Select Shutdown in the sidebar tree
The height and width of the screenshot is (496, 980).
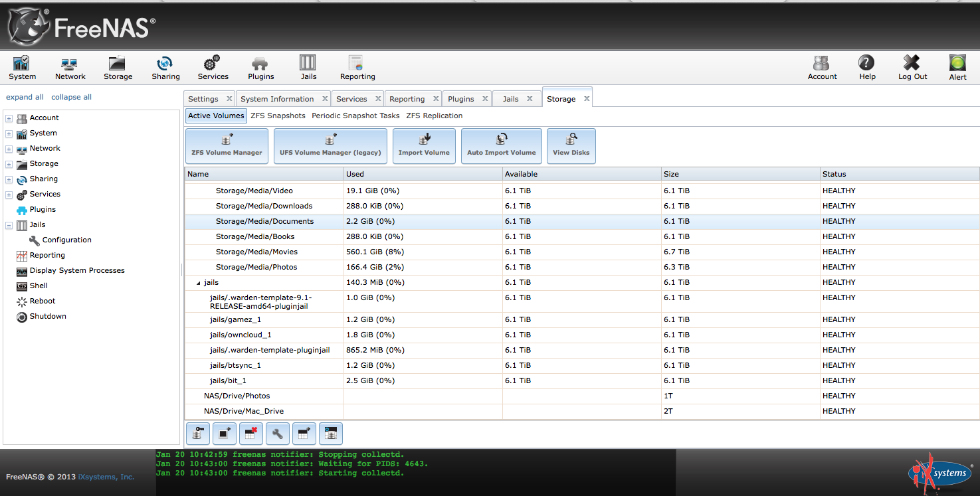coord(48,316)
